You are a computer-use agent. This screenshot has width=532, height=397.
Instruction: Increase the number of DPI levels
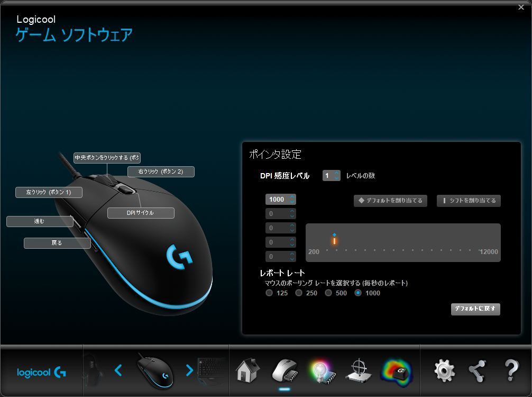click(336, 173)
